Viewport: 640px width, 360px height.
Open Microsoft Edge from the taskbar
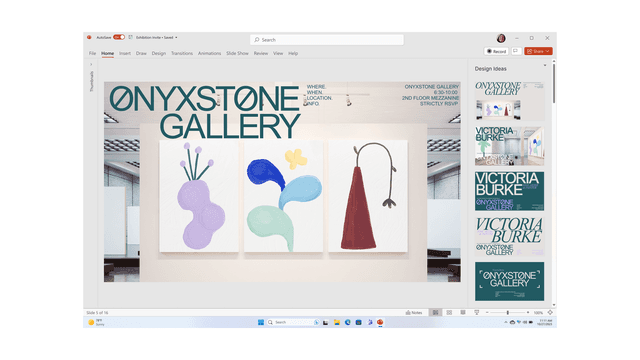pos(348,322)
